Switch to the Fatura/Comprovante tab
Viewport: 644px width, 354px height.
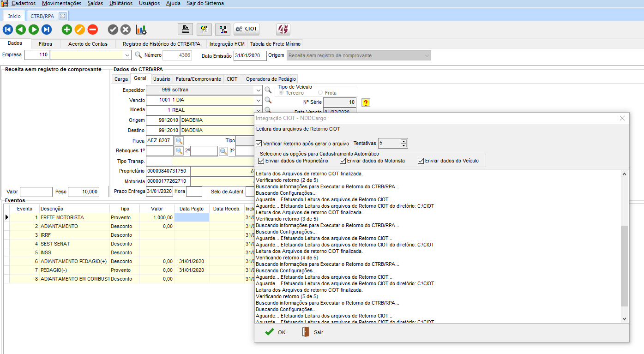coord(198,79)
